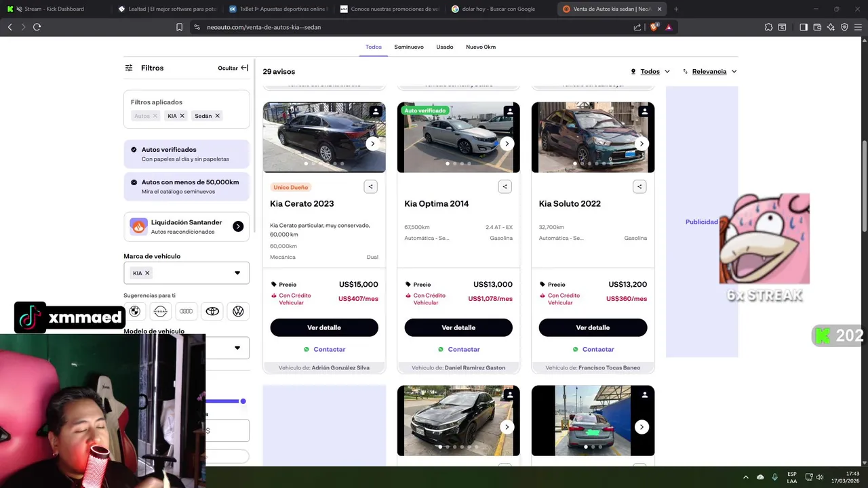
Task: Open Liquidación Santander arrow button
Action: pos(238,226)
